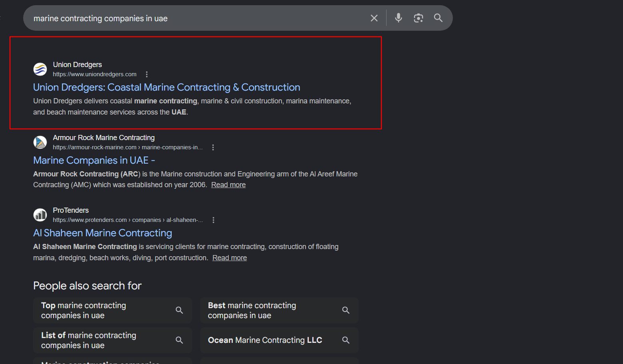Image resolution: width=623 pixels, height=364 pixels.
Task: Open the Union Dredgers site favicon
Action: [40, 69]
